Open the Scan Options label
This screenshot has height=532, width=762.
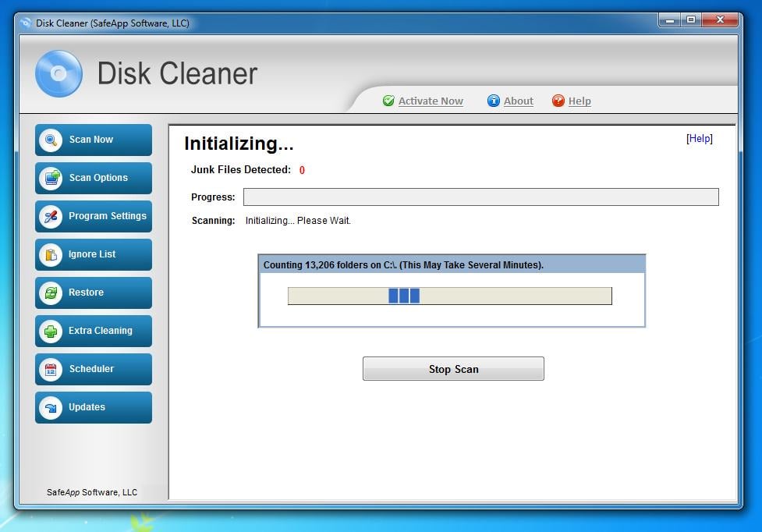[x=98, y=178]
